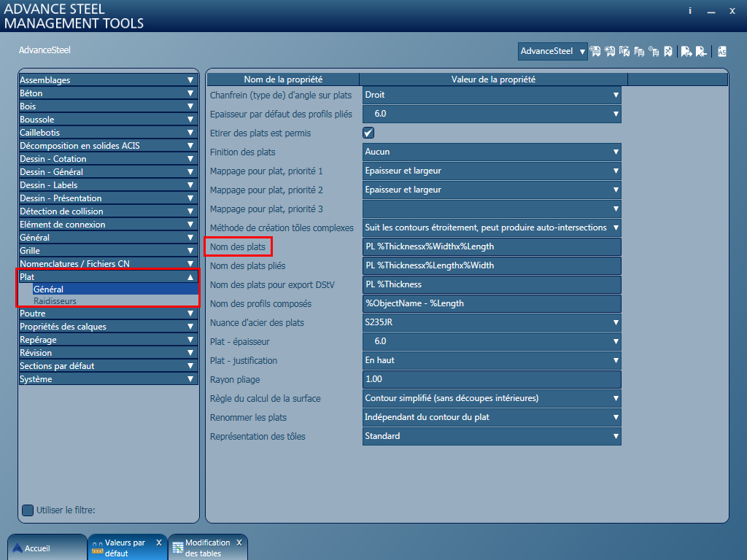The height and width of the screenshot is (560, 747).
Task: Click the delete profile icon with X
Action: (x=668, y=51)
